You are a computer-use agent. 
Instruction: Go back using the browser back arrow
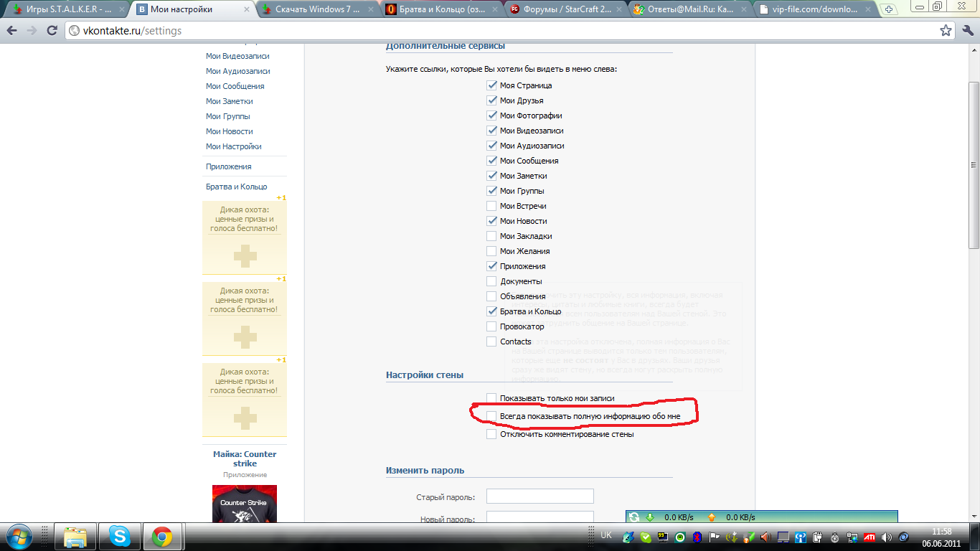click(12, 31)
